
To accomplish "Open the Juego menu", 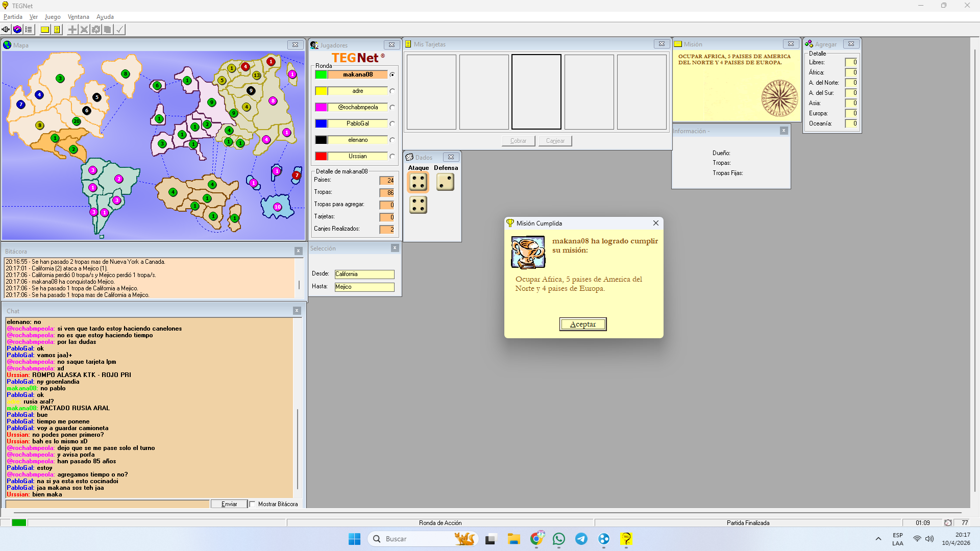I will tap(53, 17).
